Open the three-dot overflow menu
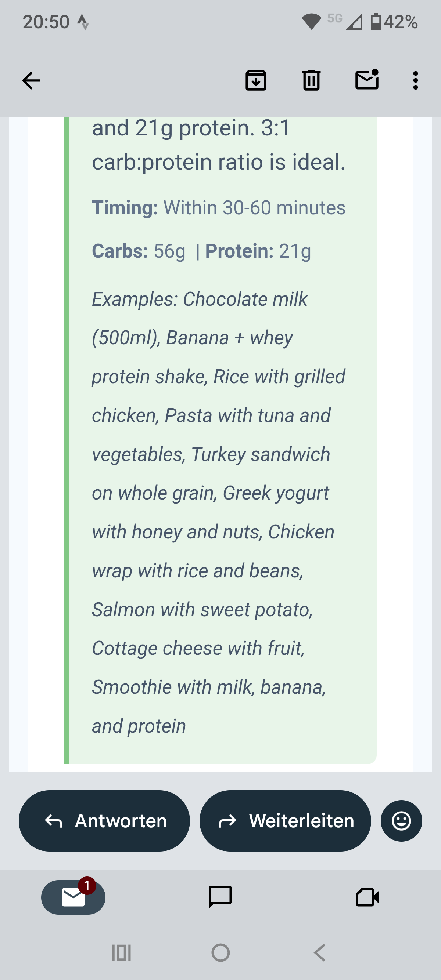The width and height of the screenshot is (441, 980). (416, 81)
